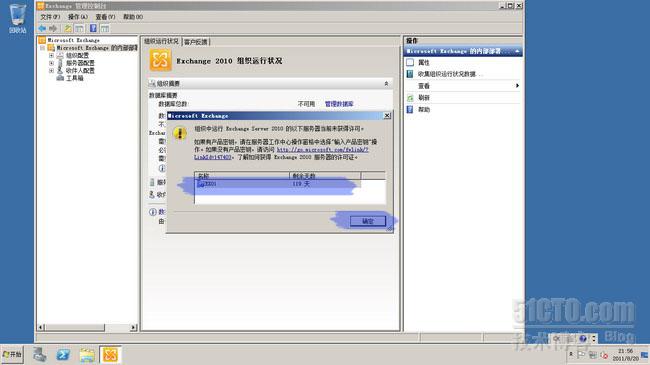Click the 剩余天数 column header

point(325,176)
